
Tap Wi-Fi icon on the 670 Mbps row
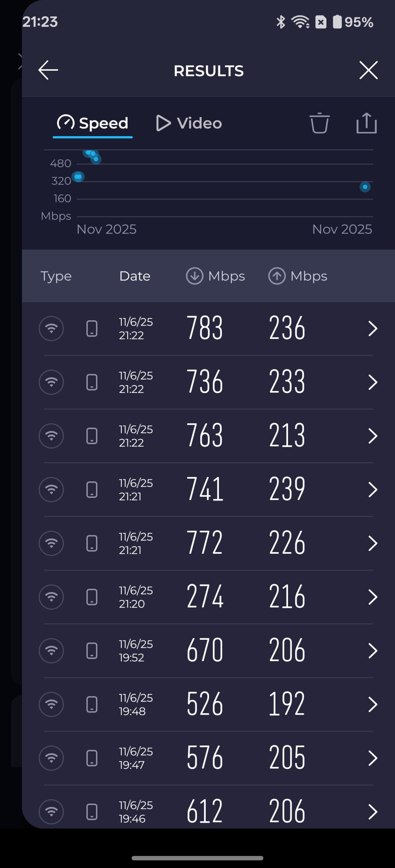tap(51, 650)
